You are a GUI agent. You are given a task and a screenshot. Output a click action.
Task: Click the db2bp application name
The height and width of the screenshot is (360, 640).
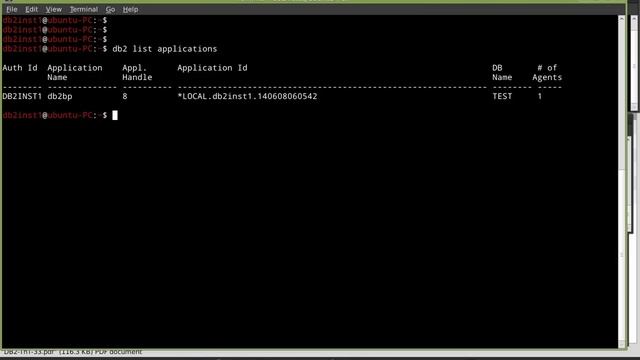60,96
